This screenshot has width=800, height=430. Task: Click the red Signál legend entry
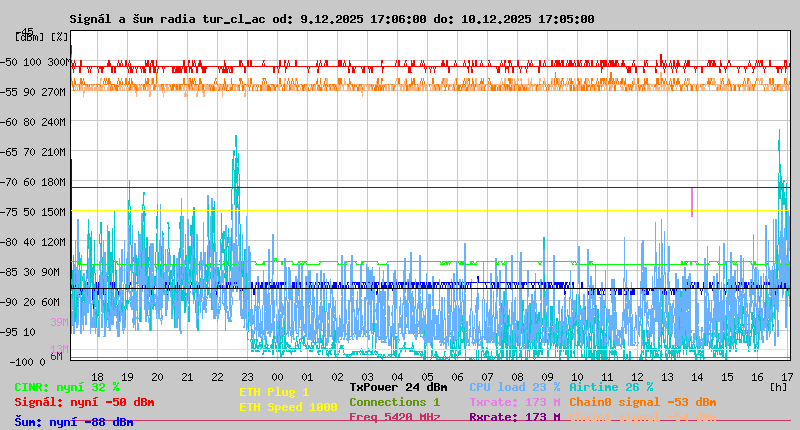point(84,402)
